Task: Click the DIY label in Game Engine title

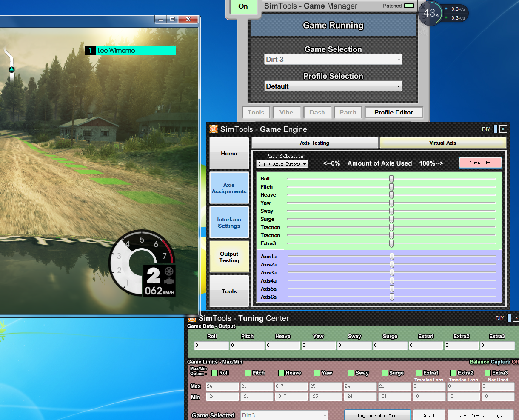Action: coord(486,129)
